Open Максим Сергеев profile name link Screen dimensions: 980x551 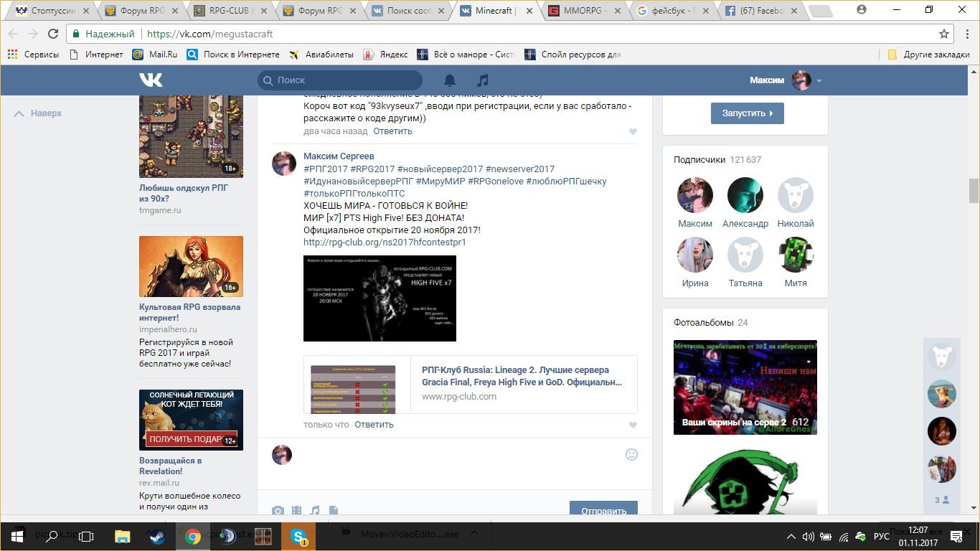[339, 156]
